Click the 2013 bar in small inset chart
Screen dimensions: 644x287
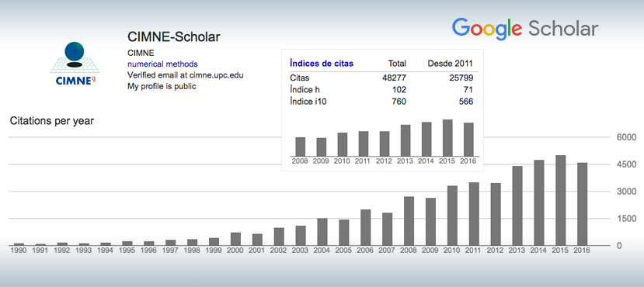(x=406, y=140)
